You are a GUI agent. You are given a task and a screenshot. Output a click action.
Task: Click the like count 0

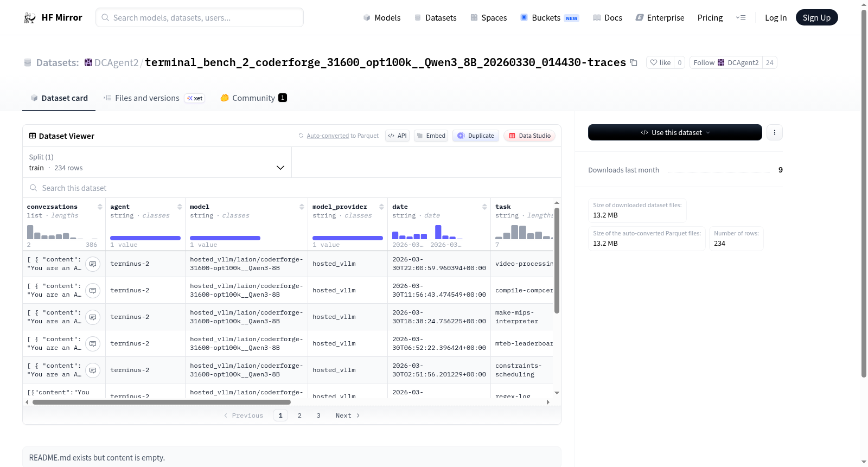[680, 62]
